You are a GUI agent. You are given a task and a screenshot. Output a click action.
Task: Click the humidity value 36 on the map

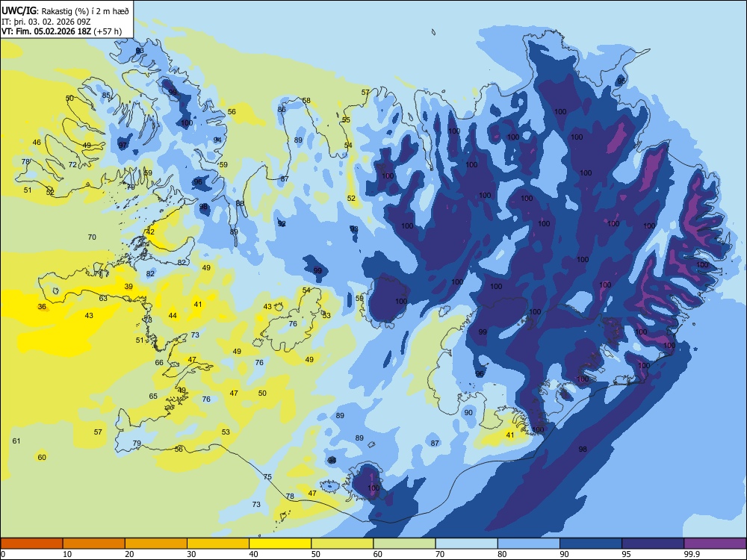coord(42,306)
